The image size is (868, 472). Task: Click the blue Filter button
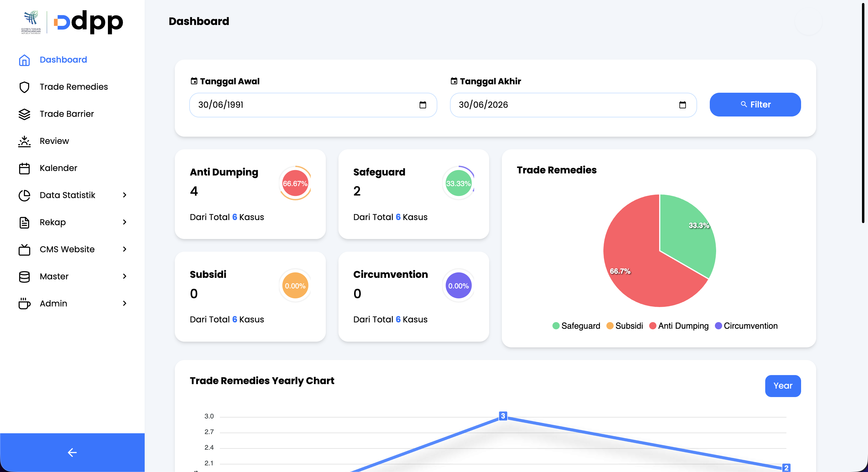(x=755, y=105)
